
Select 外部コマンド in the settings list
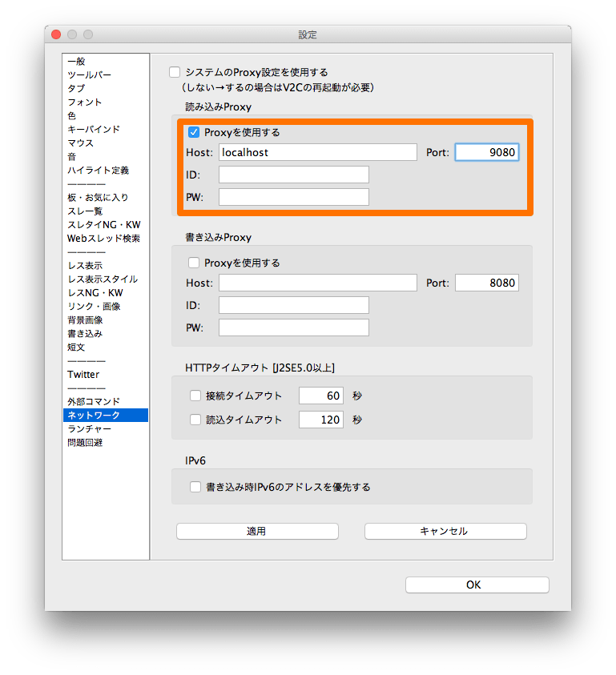(106, 402)
